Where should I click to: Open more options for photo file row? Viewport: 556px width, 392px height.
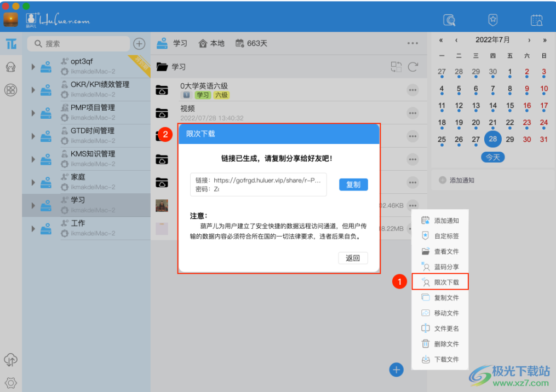pyautogui.click(x=412, y=205)
